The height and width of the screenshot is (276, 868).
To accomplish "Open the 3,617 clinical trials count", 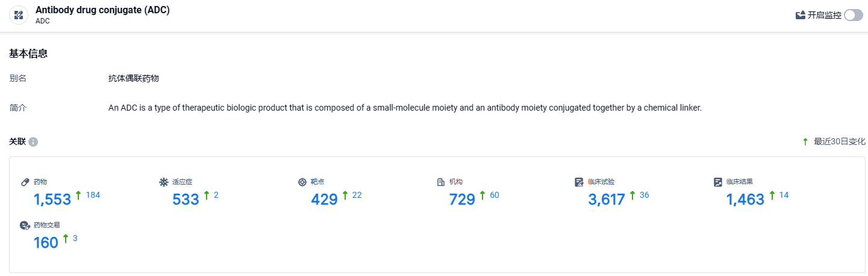I will 607,199.
